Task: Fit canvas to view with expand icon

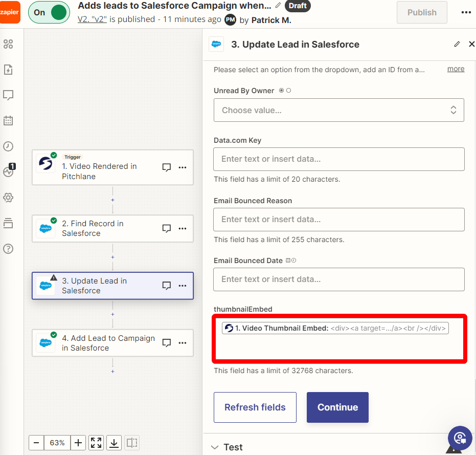Action: (x=96, y=443)
